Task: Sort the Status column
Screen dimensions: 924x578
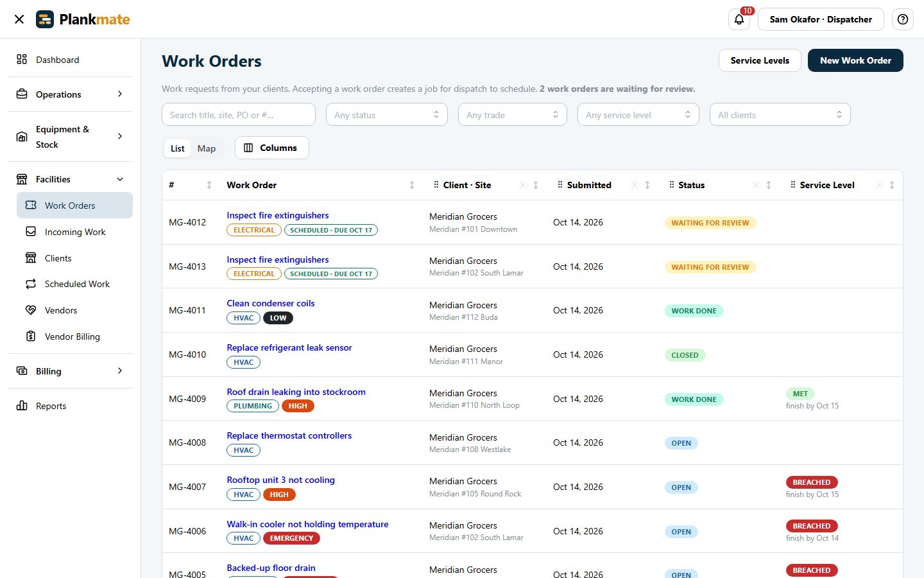Action: point(769,185)
